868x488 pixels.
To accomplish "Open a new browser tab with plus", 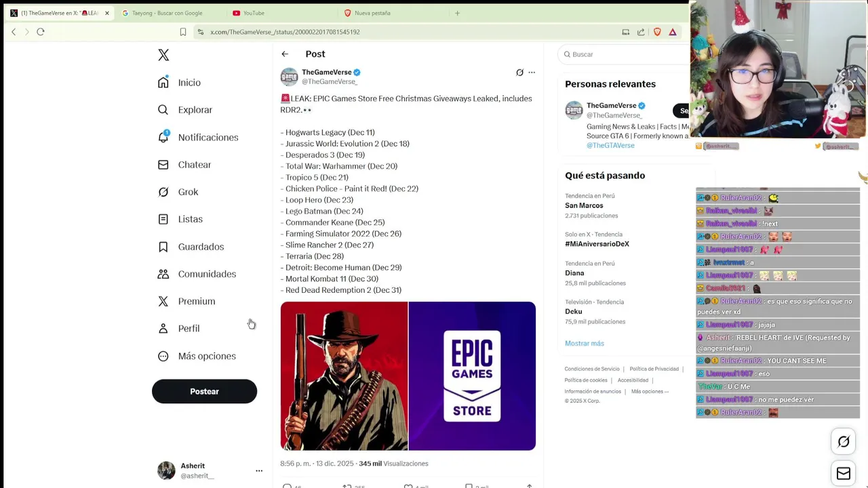I will point(457,13).
